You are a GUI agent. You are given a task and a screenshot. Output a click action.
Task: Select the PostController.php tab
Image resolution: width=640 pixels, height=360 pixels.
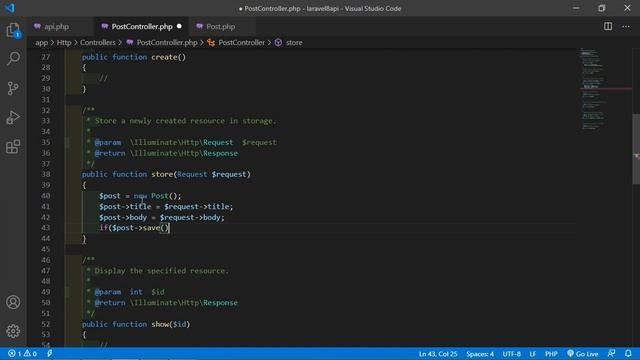tap(142, 27)
